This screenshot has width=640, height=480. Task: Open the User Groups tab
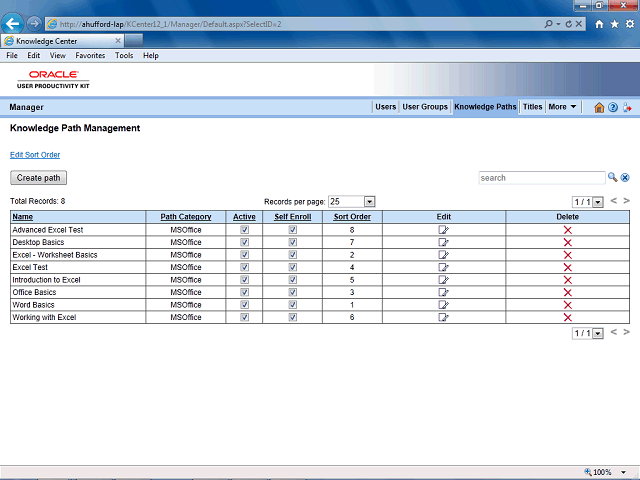425,107
